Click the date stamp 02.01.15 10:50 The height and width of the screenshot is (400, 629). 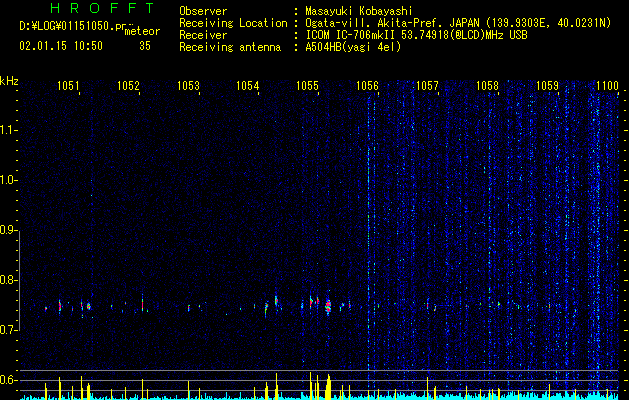click(61, 46)
